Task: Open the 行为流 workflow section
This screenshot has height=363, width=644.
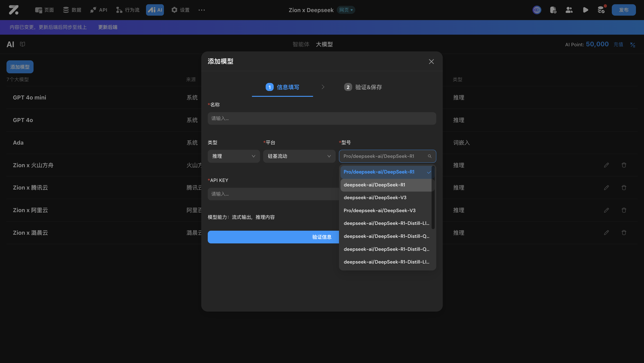Action: (128, 10)
